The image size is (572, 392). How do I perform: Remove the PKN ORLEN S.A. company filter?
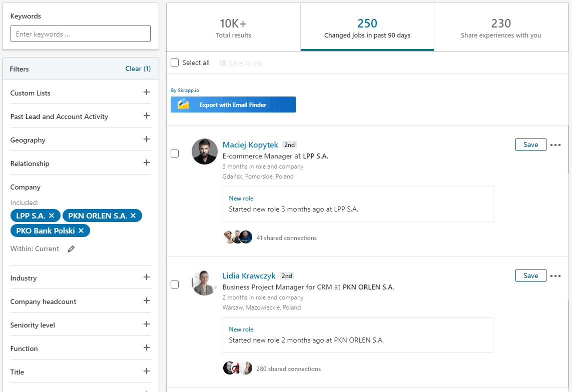point(133,215)
